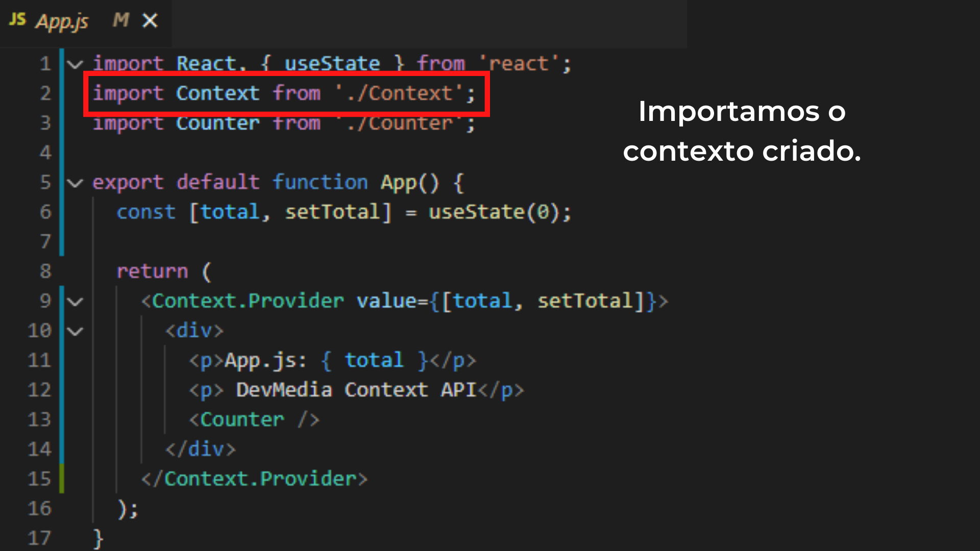Click line number 2 in the gutter
Screen dimensions: 980x551
point(45,93)
